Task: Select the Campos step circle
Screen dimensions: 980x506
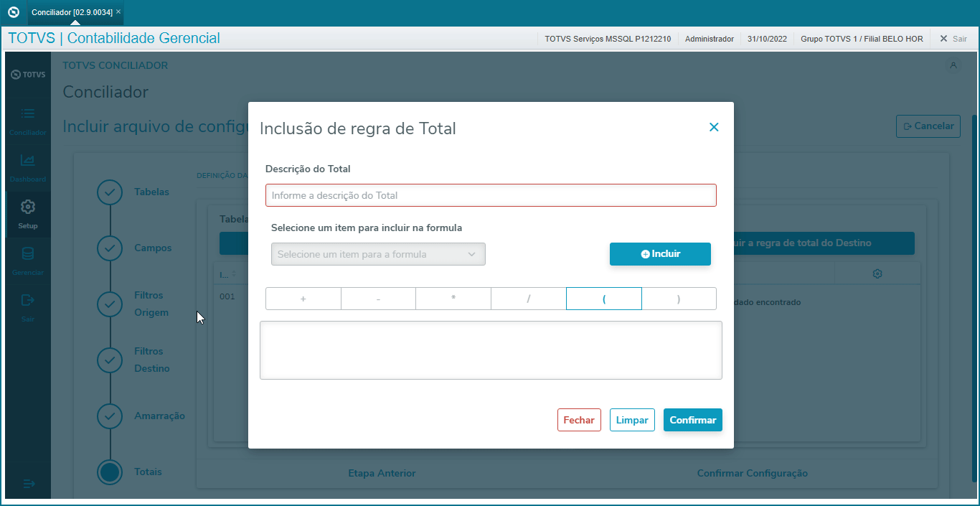Action: pos(110,248)
